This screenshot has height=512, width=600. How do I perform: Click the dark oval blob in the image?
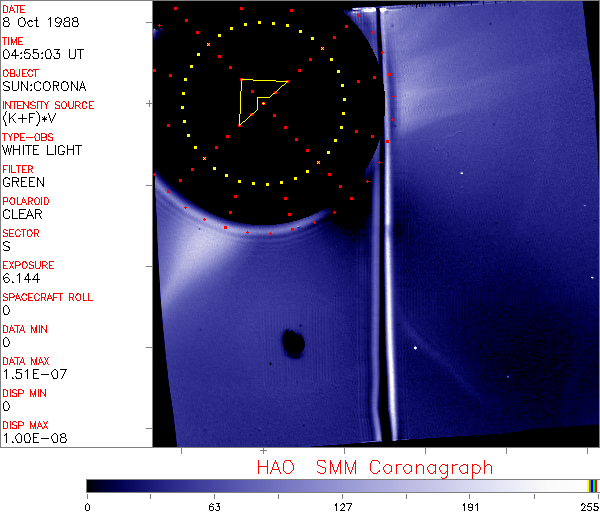(x=293, y=343)
